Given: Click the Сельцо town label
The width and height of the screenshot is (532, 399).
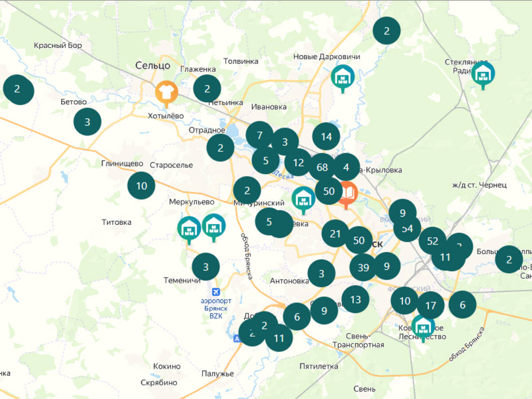Looking at the screenshot, I should pyautogui.click(x=153, y=66).
